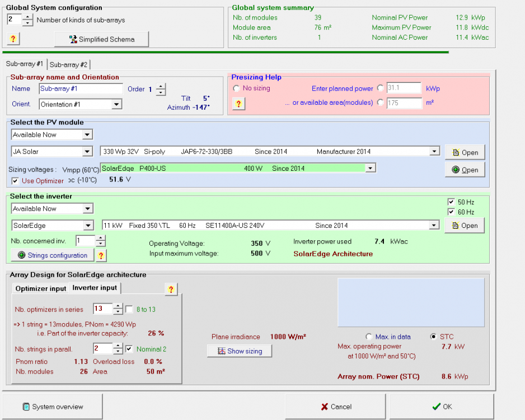This screenshot has height=420, width=525.
Task: Expand the Orientation #1 dropdown
Action: [116, 104]
